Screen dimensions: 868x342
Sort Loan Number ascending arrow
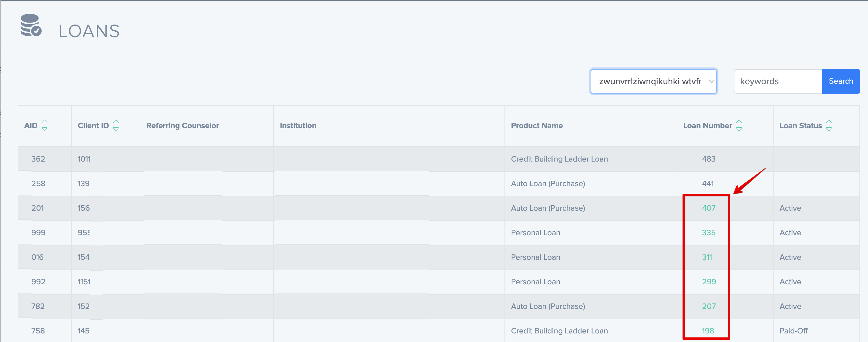739,121
